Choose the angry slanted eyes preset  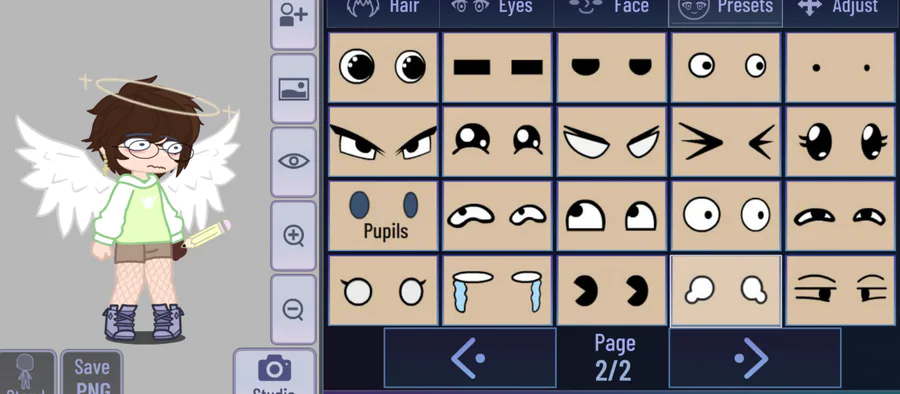point(383,142)
